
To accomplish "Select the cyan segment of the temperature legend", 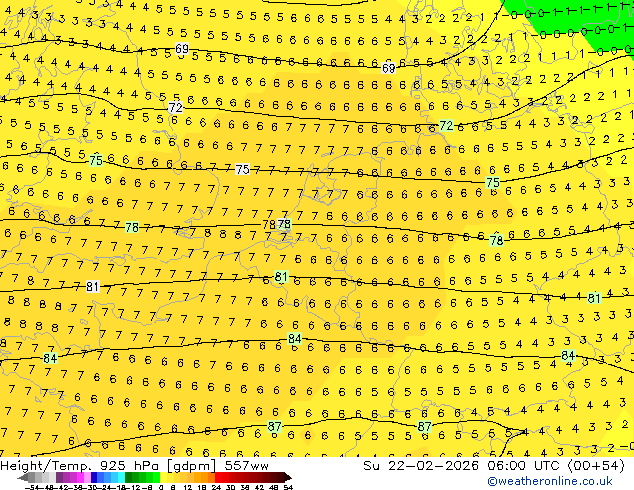I will pos(121,477).
